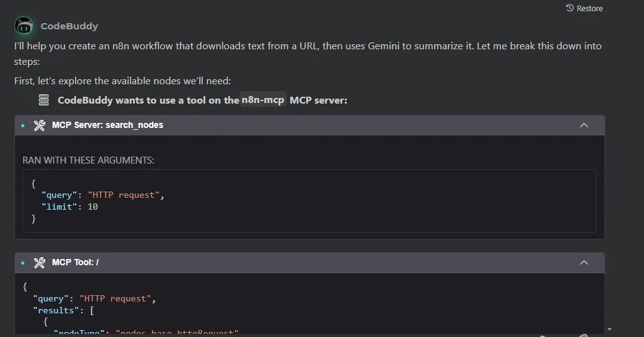Click the Restore button label
644x337 pixels.
tap(590, 8)
